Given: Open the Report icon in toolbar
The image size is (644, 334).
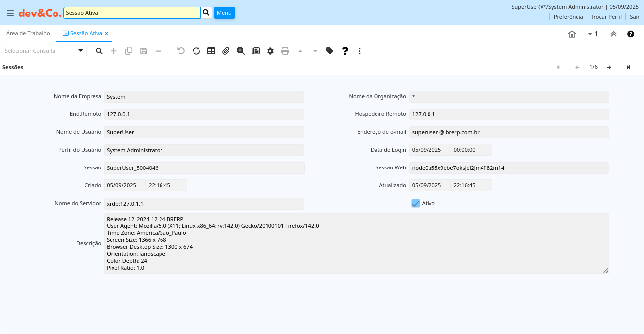Looking at the screenshot, I should (256, 51).
